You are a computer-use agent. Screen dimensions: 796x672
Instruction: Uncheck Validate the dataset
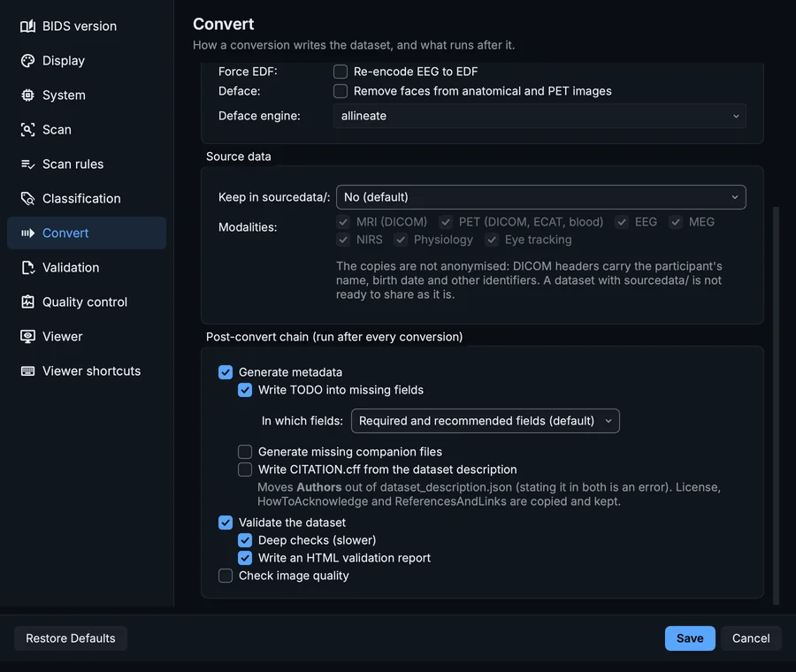coord(226,523)
